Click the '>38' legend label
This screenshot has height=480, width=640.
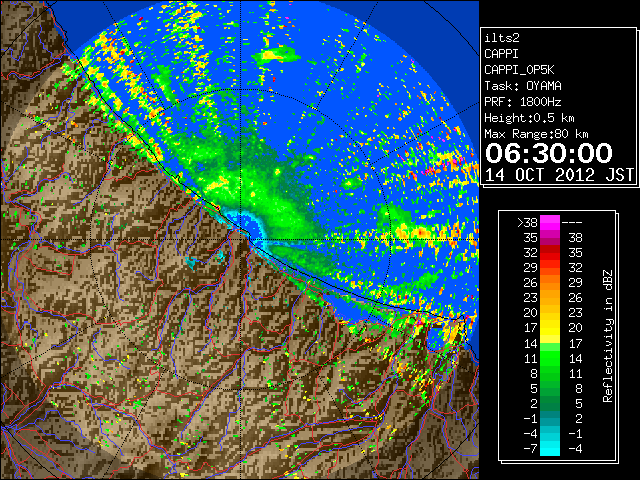tap(527, 222)
